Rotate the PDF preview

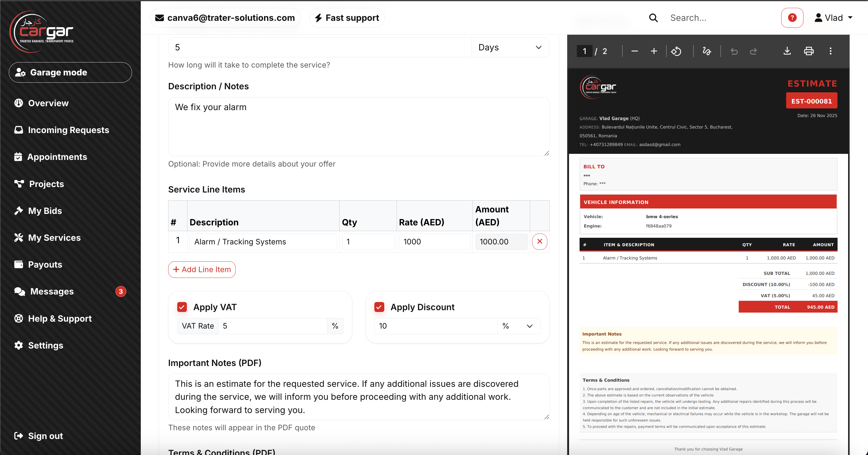[x=677, y=51]
